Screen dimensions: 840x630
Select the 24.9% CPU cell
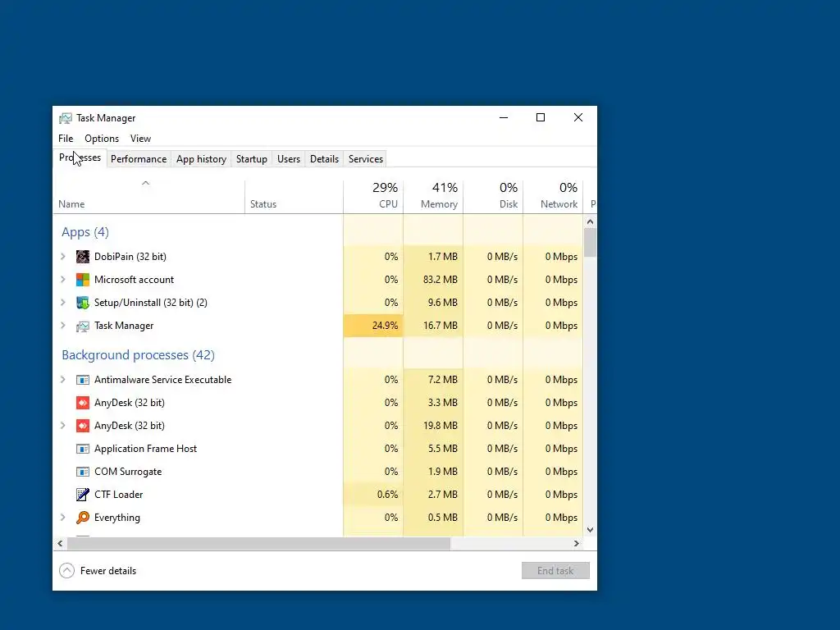373,326
